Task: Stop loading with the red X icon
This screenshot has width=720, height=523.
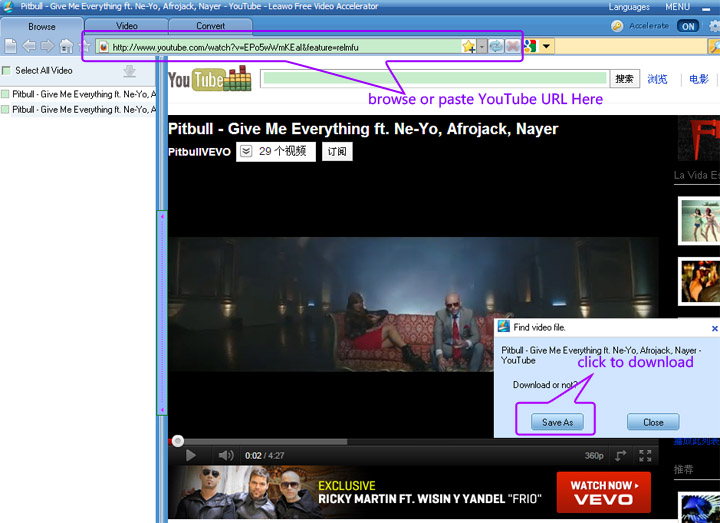Action: tap(512, 46)
